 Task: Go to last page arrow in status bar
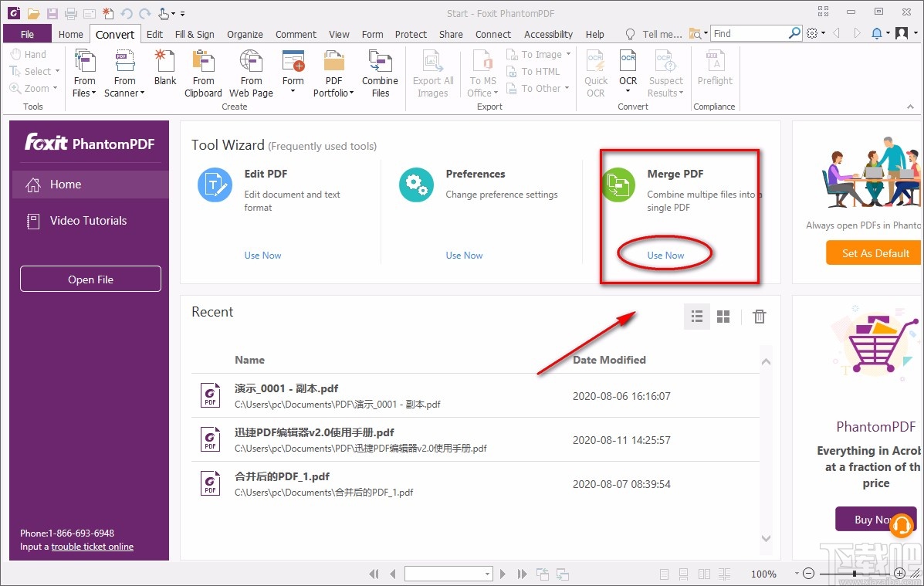coord(522,574)
